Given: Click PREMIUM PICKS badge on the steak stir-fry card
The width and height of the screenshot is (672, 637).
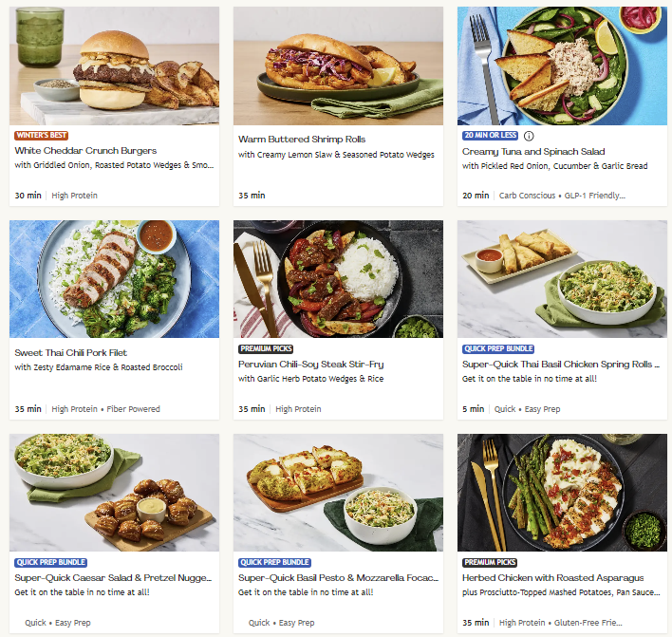Looking at the screenshot, I should click(x=266, y=349).
